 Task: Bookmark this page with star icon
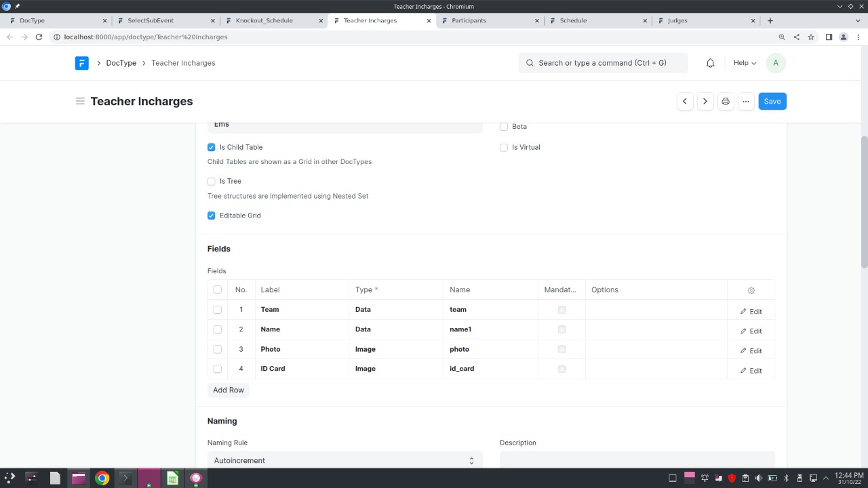(x=811, y=37)
